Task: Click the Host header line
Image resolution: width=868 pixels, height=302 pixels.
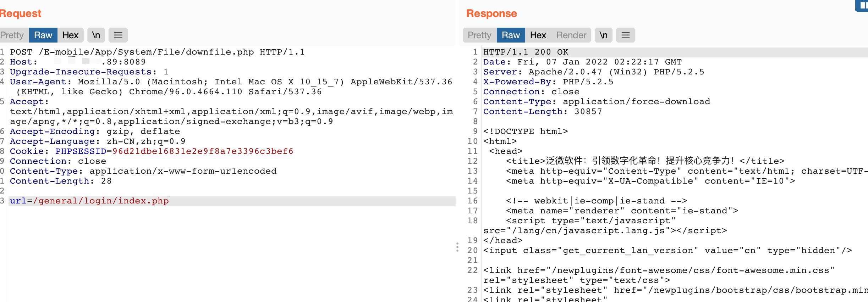Action: point(78,62)
